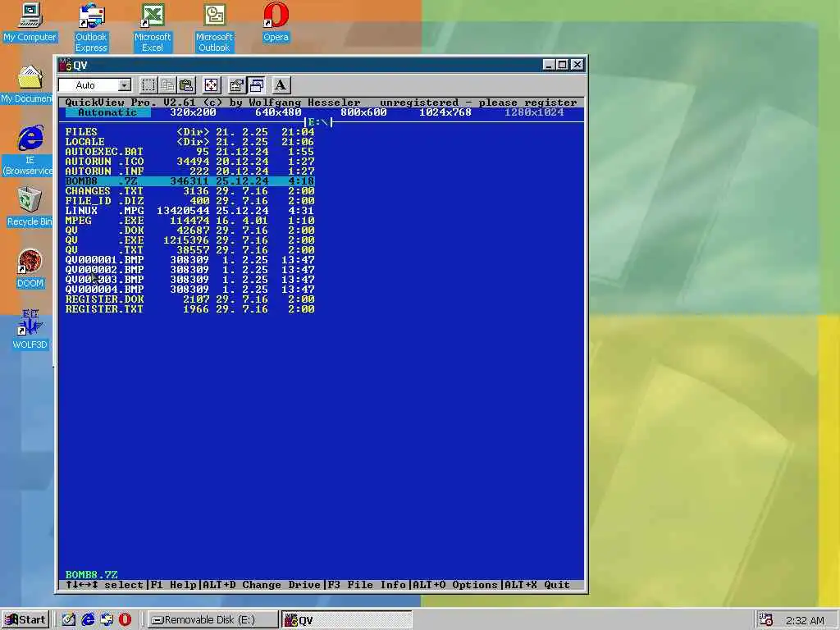Toggle the Background toolbar button
The image size is (840, 630).
(x=256, y=85)
